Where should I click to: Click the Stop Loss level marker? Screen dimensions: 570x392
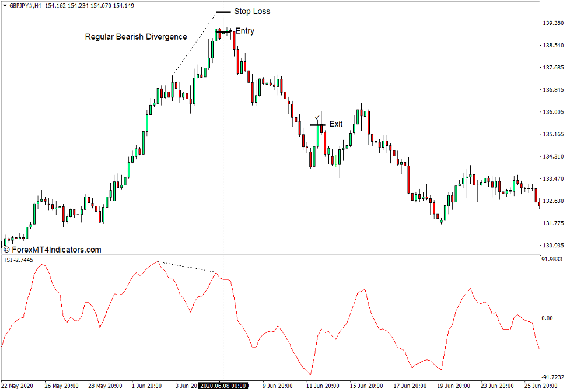[x=223, y=12]
